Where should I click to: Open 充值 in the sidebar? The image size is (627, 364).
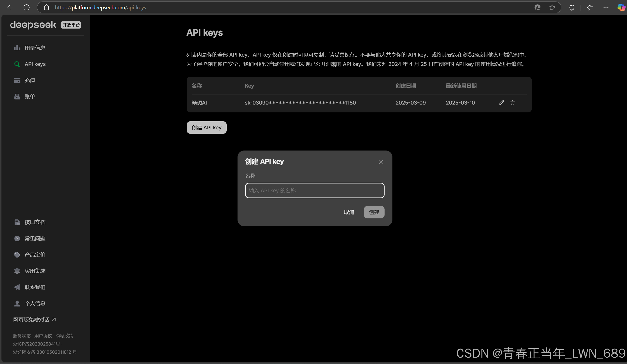pyautogui.click(x=30, y=80)
